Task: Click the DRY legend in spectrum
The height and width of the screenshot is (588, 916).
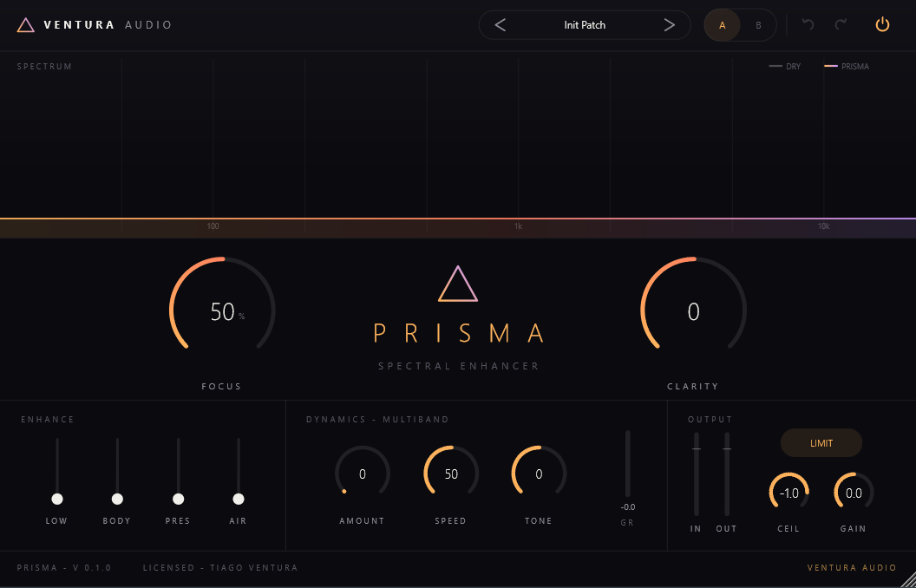Action: (784, 67)
